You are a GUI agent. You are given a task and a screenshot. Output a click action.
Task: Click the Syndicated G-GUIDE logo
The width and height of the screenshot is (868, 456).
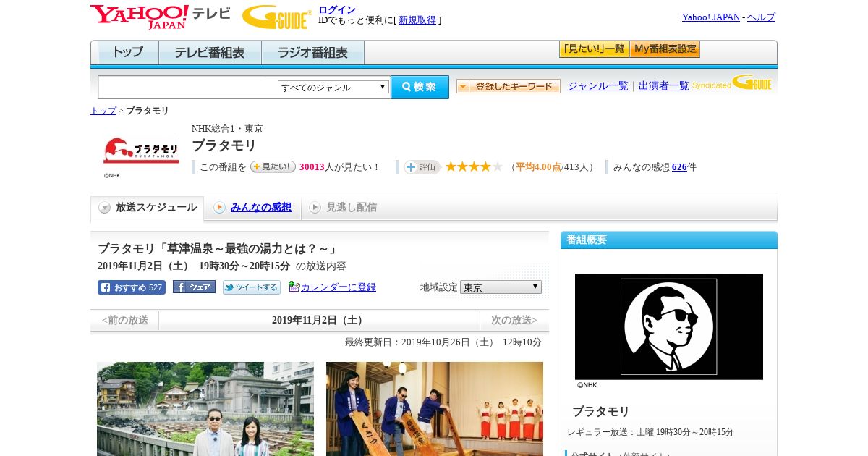tap(732, 83)
